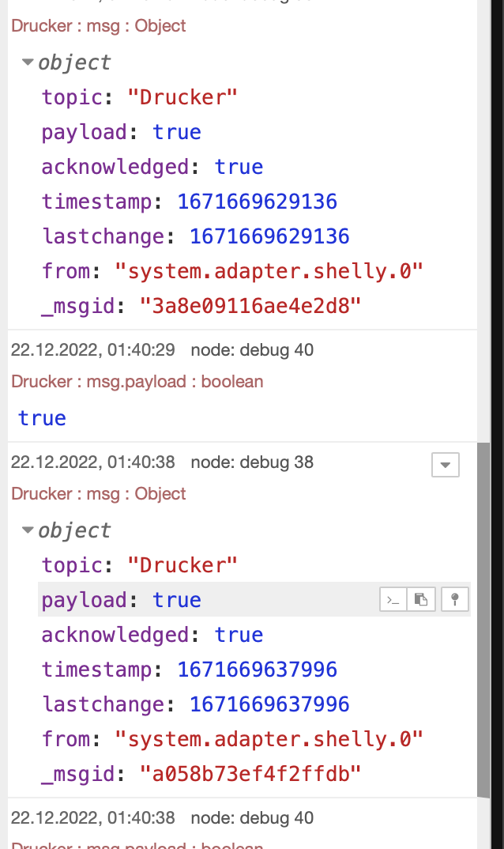This screenshot has width=504, height=849.
Task: Click the standalone boolean 'true' payload value
Action: coord(42,418)
